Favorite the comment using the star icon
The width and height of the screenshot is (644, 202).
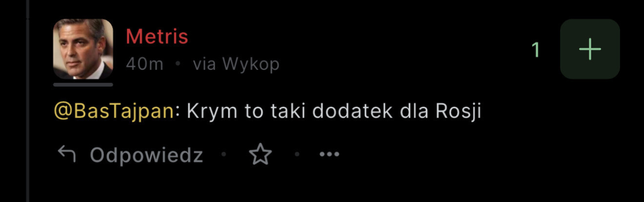coord(260,155)
